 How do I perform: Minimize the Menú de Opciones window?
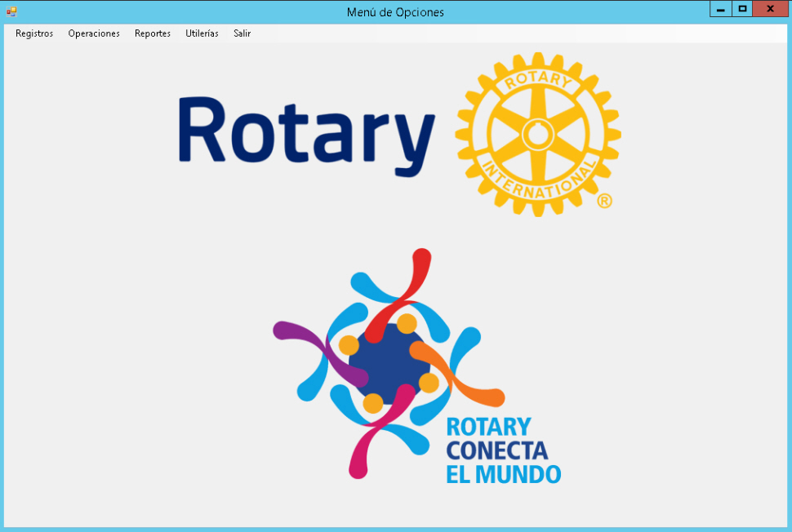[720, 9]
